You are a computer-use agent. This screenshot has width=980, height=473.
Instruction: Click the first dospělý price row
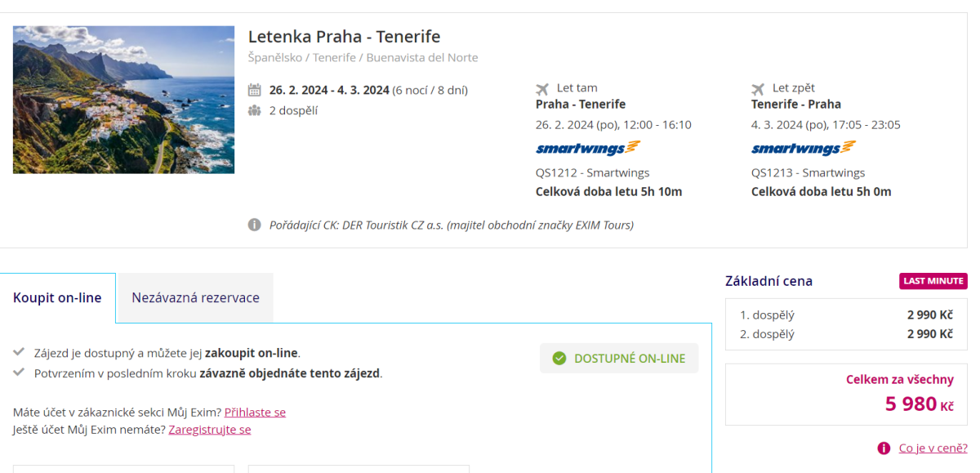click(846, 315)
